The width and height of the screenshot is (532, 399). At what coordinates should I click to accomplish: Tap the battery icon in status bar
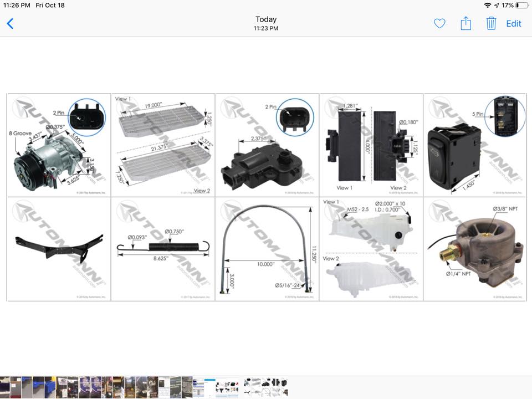click(521, 5)
